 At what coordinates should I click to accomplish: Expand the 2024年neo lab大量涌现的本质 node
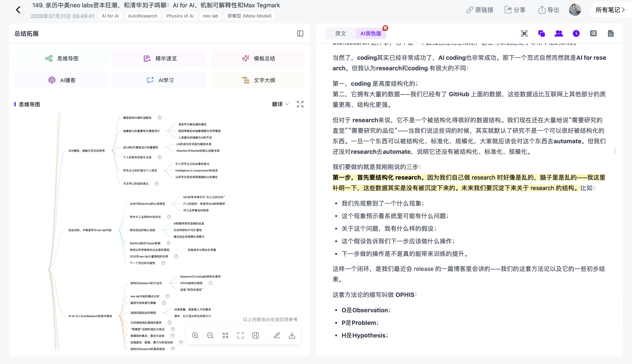(176, 256)
